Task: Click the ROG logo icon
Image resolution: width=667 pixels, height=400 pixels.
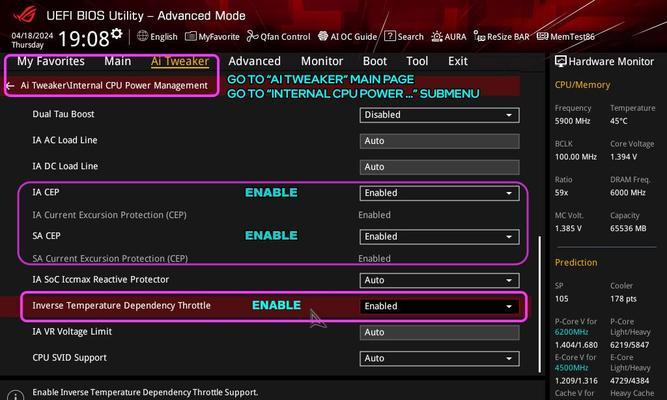Action: (x=25, y=14)
